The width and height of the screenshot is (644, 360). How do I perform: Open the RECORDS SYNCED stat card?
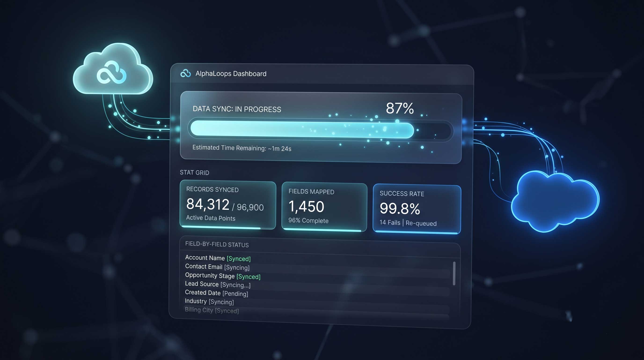click(228, 205)
